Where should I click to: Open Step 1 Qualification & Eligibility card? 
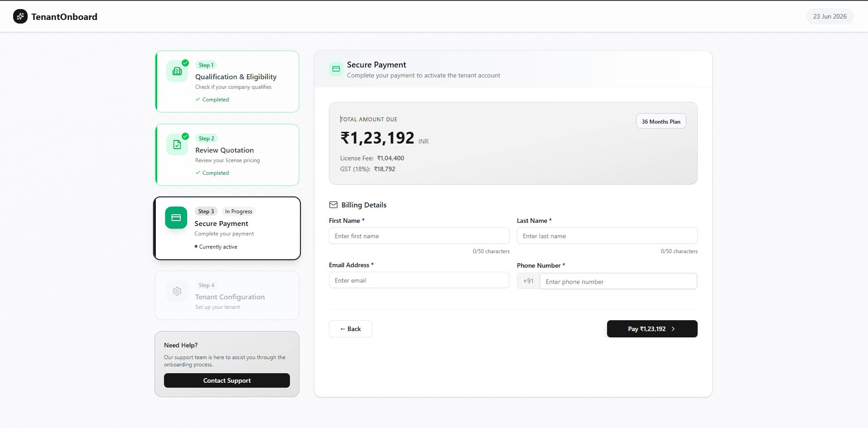tap(227, 82)
